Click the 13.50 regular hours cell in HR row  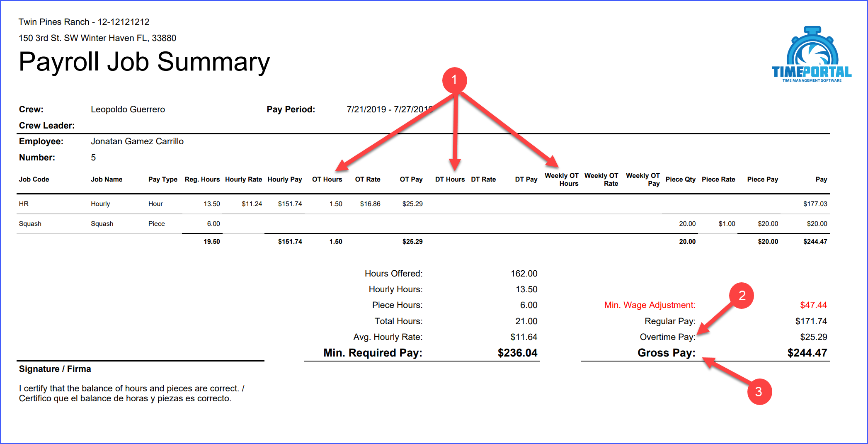pos(212,204)
